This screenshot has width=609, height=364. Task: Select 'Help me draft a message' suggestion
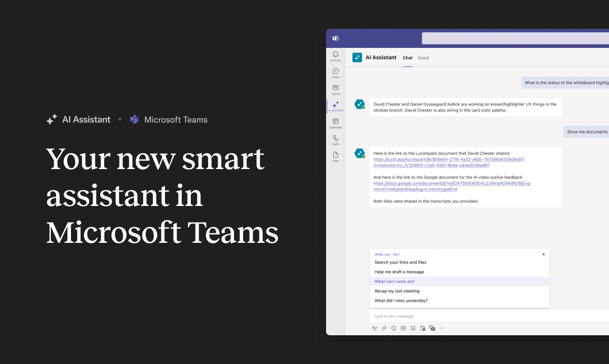point(459,272)
